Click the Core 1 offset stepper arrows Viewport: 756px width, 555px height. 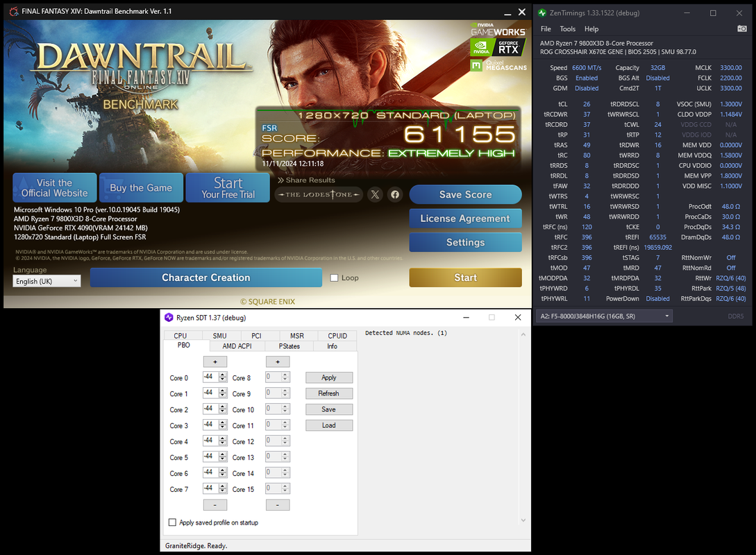222,393
